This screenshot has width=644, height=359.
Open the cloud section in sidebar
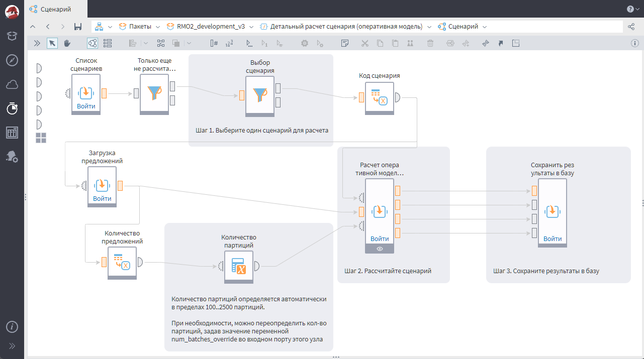click(12, 84)
